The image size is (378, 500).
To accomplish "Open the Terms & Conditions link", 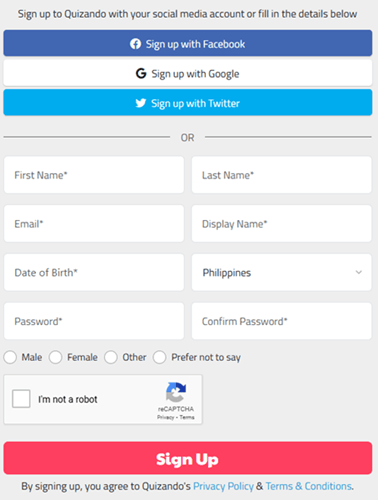I will click(x=309, y=486).
